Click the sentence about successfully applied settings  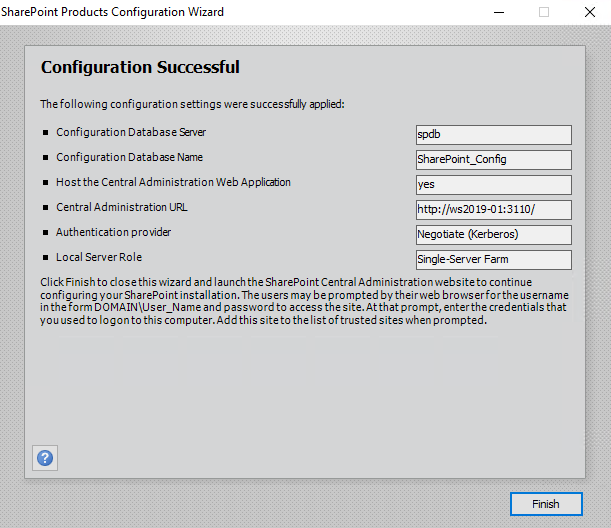[192, 104]
